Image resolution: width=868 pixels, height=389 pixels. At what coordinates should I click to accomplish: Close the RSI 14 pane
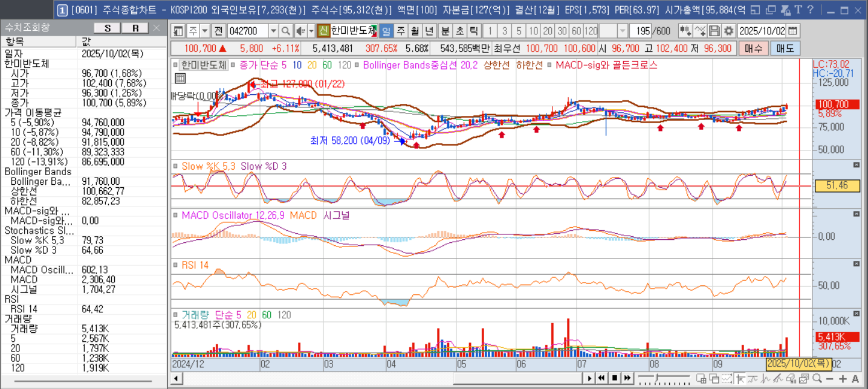point(856,264)
